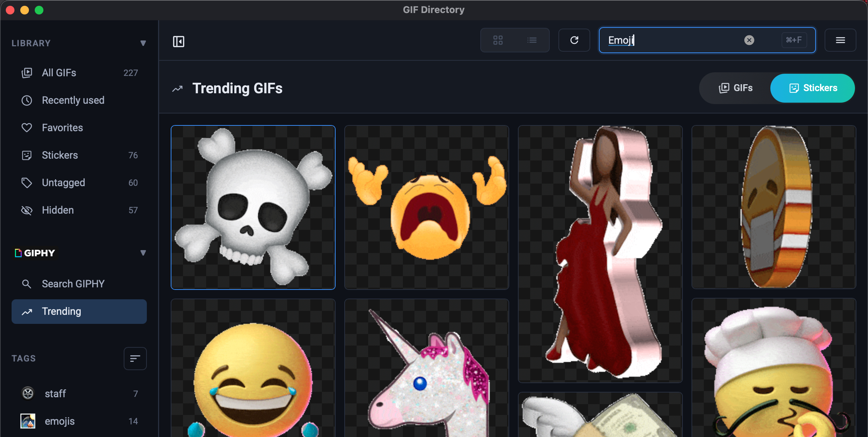Click the GIPHY logo

tap(35, 253)
